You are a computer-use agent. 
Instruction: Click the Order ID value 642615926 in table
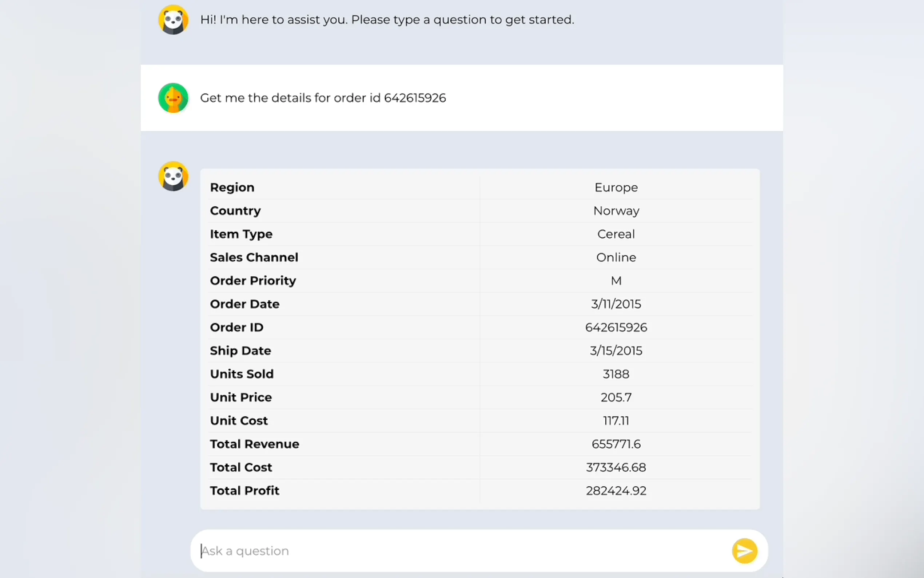tap(616, 327)
